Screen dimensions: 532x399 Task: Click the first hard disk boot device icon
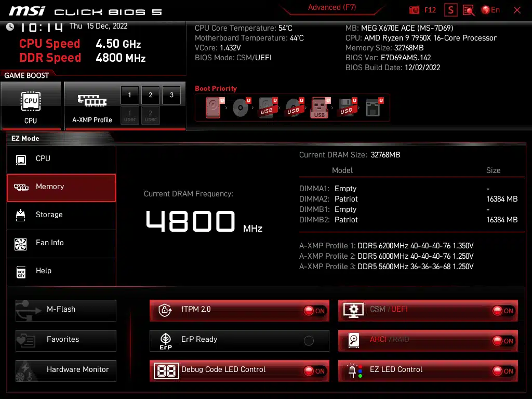tap(215, 108)
